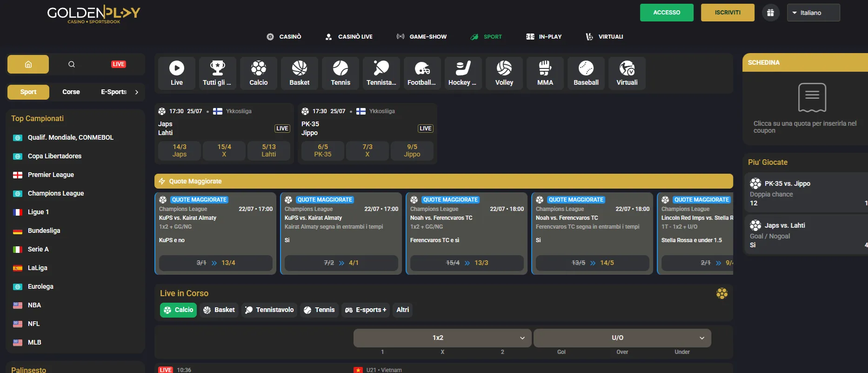Pick 15/4 draw odds for Japs-Lahti
The image size is (868, 373).
coord(224,150)
